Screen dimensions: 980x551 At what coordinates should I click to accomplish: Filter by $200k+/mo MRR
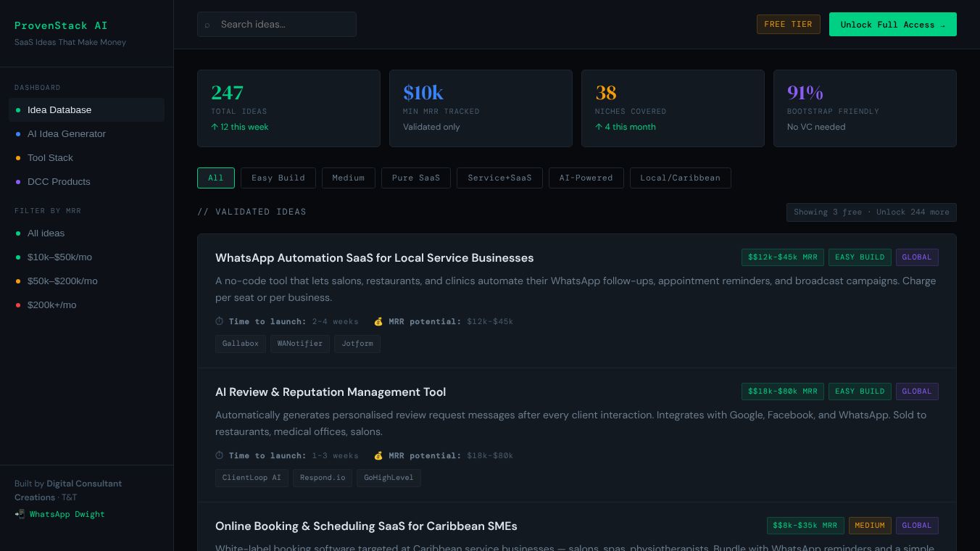click(87, 304)
